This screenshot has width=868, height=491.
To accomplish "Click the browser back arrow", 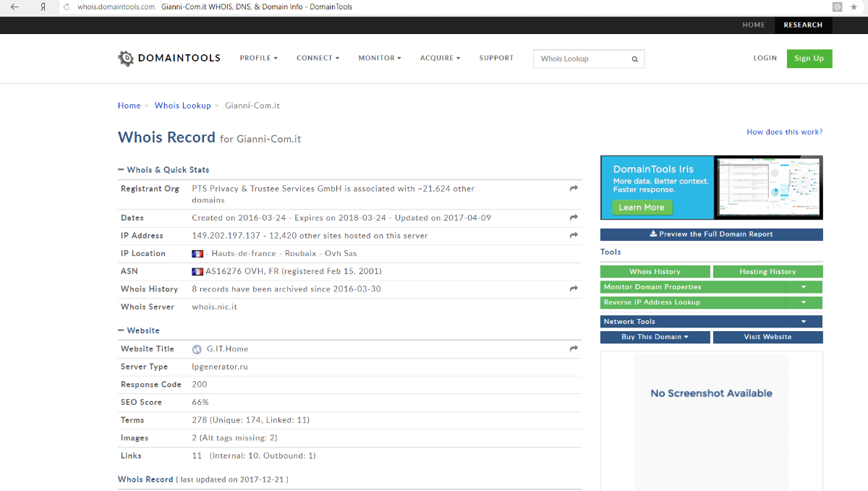I will click(x=14, y=7).
